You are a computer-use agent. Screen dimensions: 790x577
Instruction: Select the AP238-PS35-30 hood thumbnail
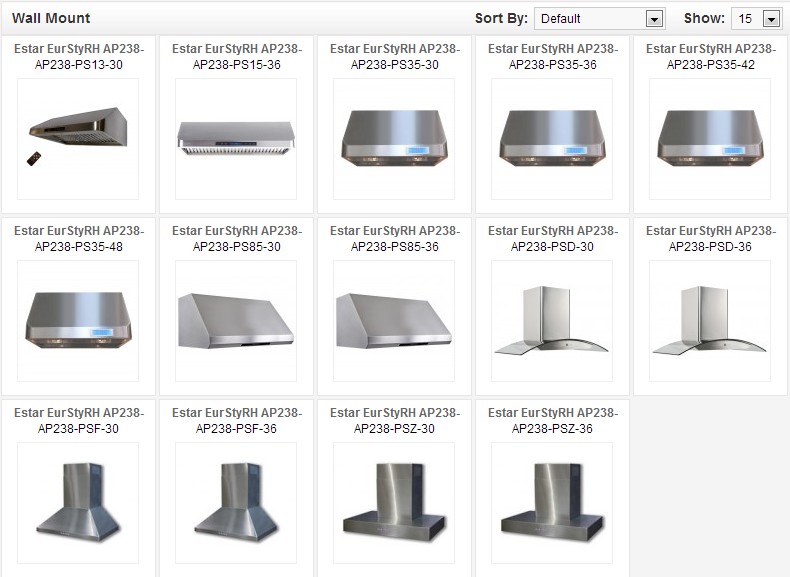[394, 139]
